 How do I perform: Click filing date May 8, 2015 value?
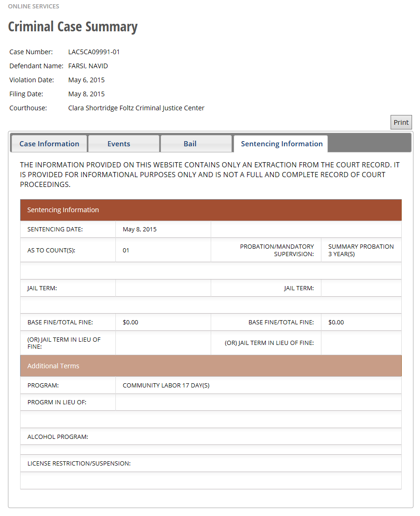(86, 94)
